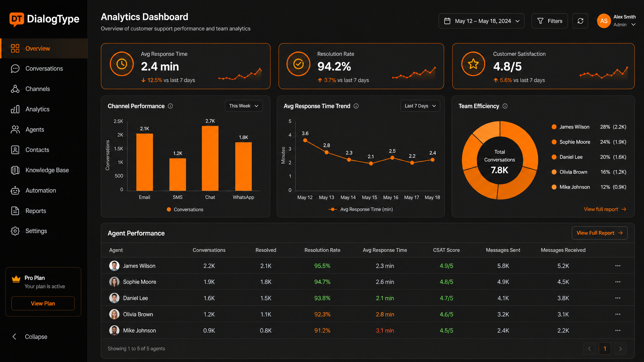Click Olivia Brown's avatar in agent table
This screenshot has width=644, height=362.
(114, 314)
